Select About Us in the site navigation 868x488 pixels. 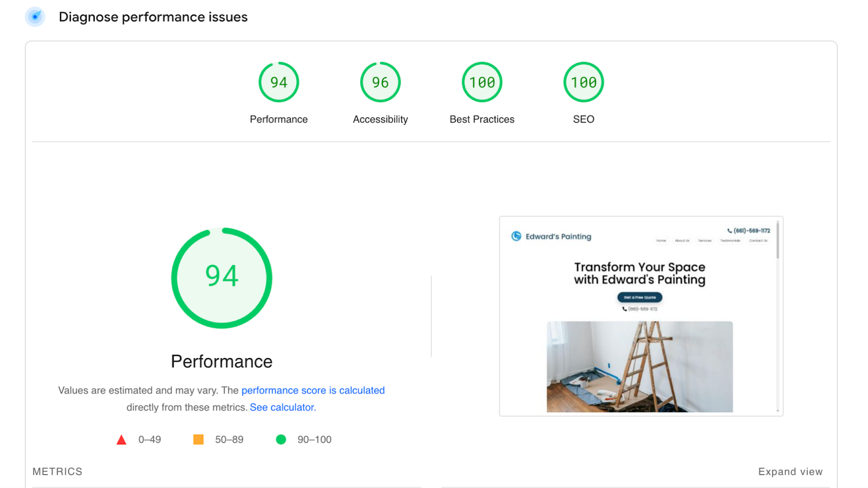coord(682,241)
